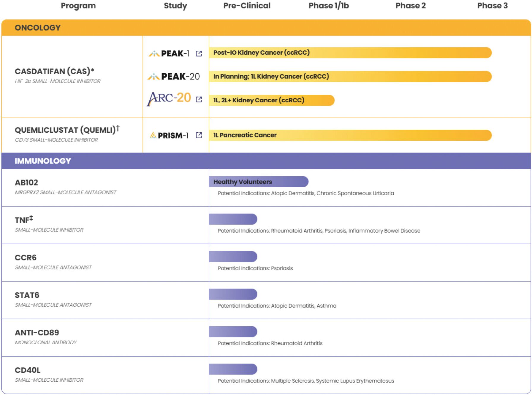The image size is (532, 395).
Task: Select the CCR6 program name
Action: [x=26, y=258]
